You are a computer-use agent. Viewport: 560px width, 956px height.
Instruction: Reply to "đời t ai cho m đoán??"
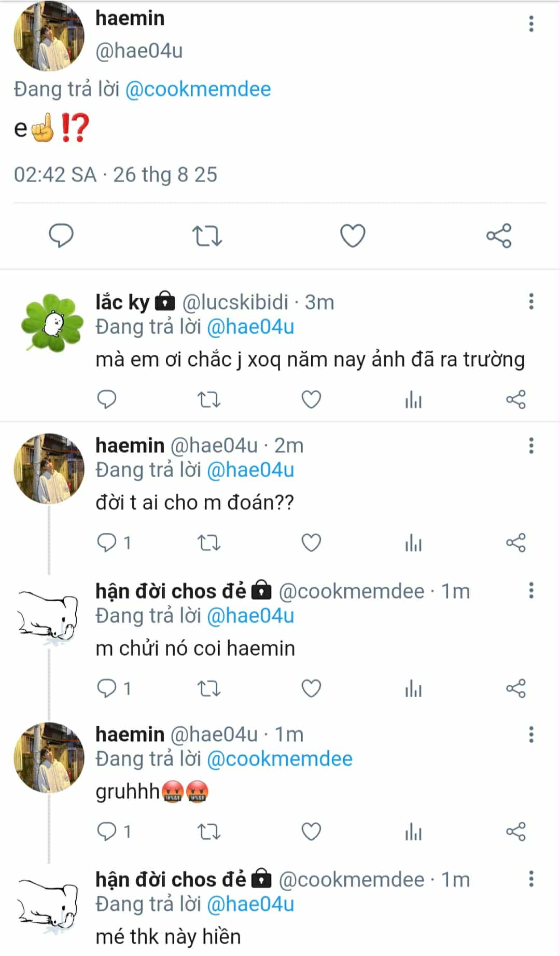coord(107,543)
